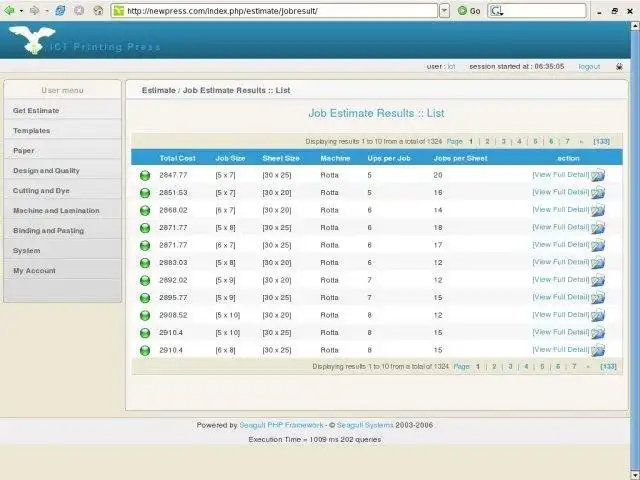Open the browser Home icon
Screen dimensions: 640x480
point(98,11)
